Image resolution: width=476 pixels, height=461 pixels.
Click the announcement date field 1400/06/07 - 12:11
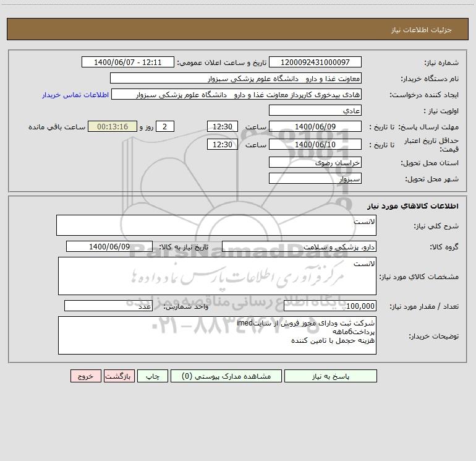(x=128, y=62)
